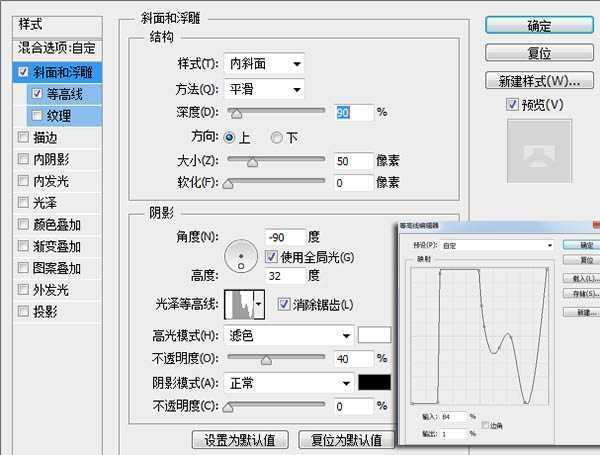The height and width of the screenshot is (455, 600).
Task: Select the 下 (Down) direction radio button
Action: click(x=278, y=137)
